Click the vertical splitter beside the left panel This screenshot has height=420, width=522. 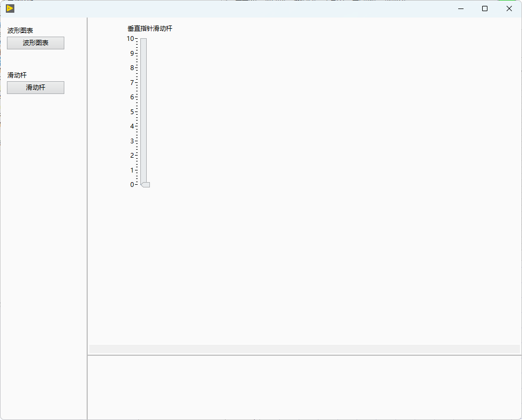[x=87, y=218]
